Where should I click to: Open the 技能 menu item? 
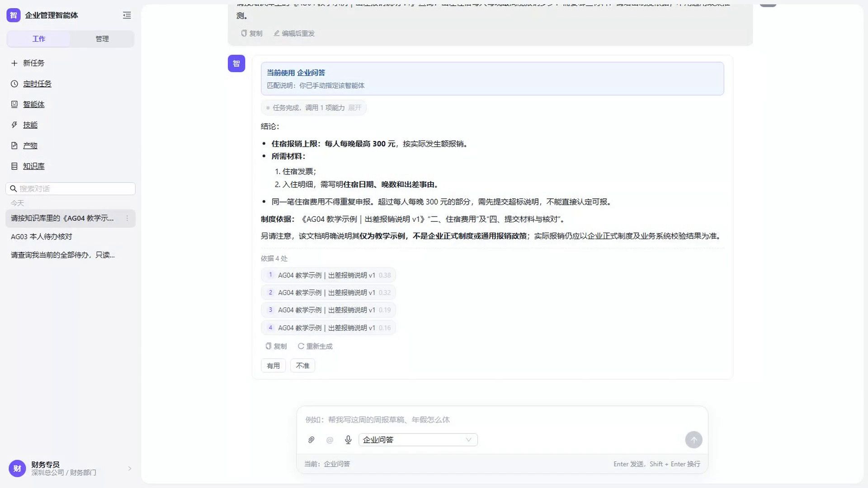coord(30,125)
